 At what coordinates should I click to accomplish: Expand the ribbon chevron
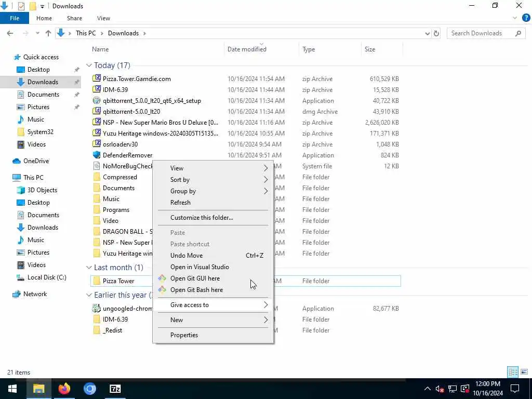point(515,18)
